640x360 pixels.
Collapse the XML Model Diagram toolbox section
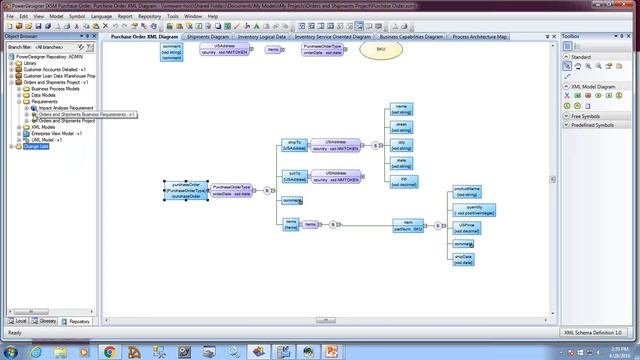point(567,87)
